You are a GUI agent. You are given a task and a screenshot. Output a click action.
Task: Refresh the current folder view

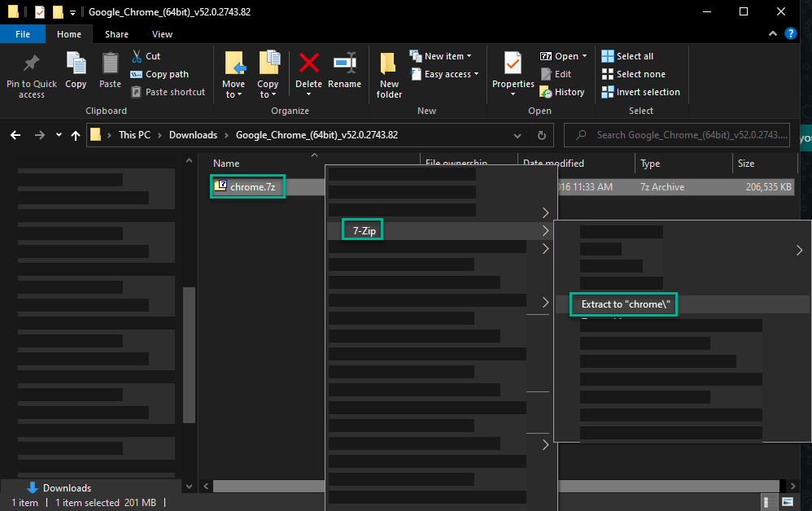click(542, 135)
